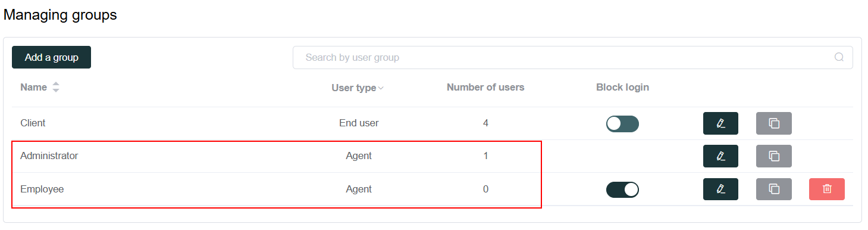Edit the Client group with pencil icon
The width and height of the screenshot is (868, 230).
720,123
